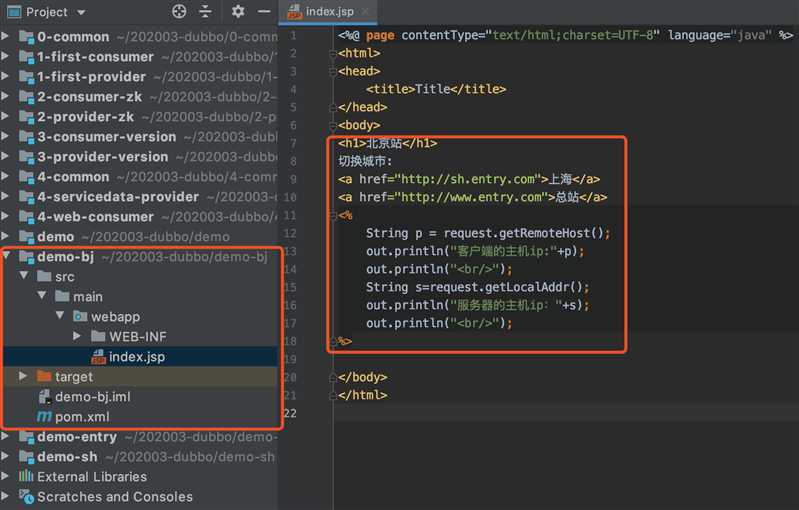
Task: Open Project panel settings gear
Action: click(238, 12)
